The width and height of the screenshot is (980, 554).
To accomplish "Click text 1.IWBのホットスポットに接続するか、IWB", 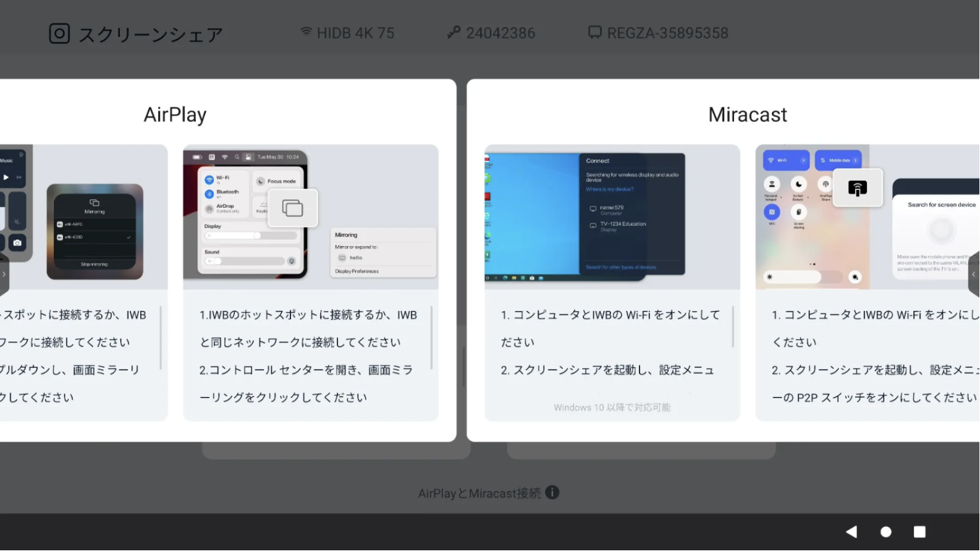I will click(308, 315).
